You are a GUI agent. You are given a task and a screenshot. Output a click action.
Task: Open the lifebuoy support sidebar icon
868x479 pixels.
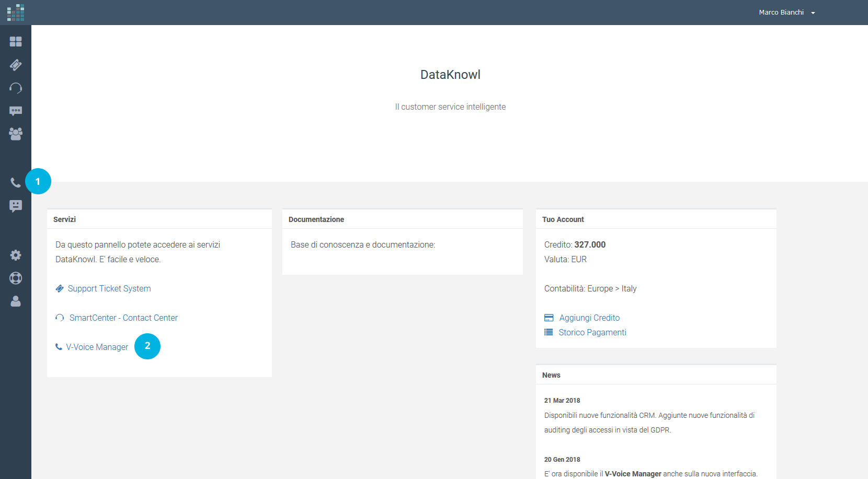(16, 278)
